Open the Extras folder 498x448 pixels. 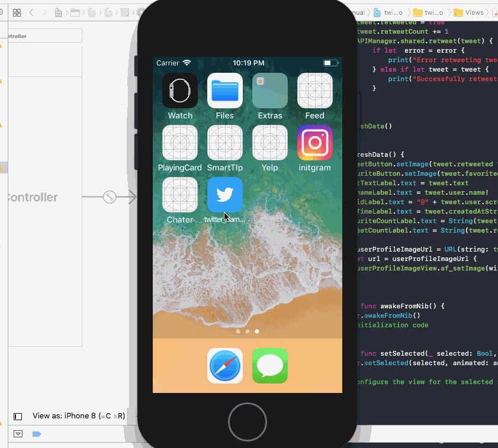270,91
